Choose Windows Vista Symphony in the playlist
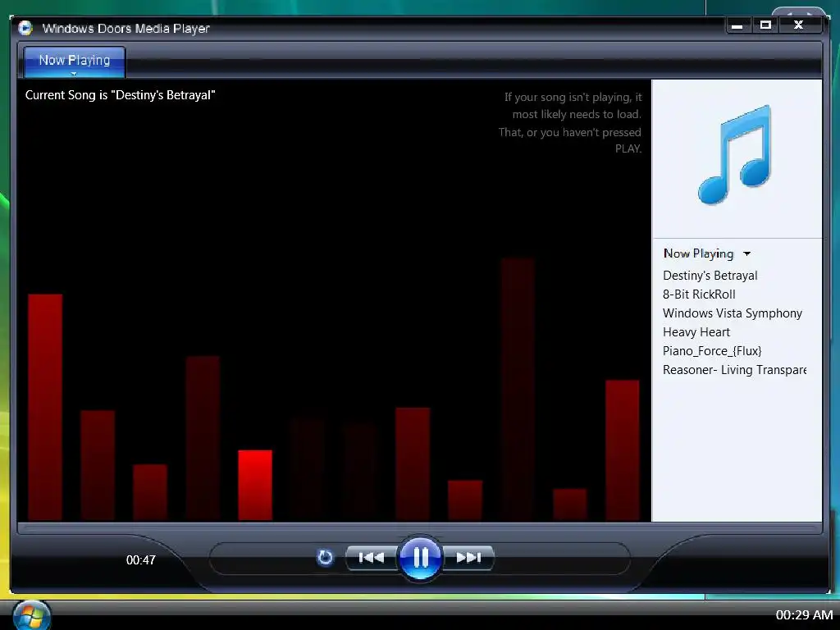Image resolution: width=840 pixels, height=630 pixels. tap(732, 313)
